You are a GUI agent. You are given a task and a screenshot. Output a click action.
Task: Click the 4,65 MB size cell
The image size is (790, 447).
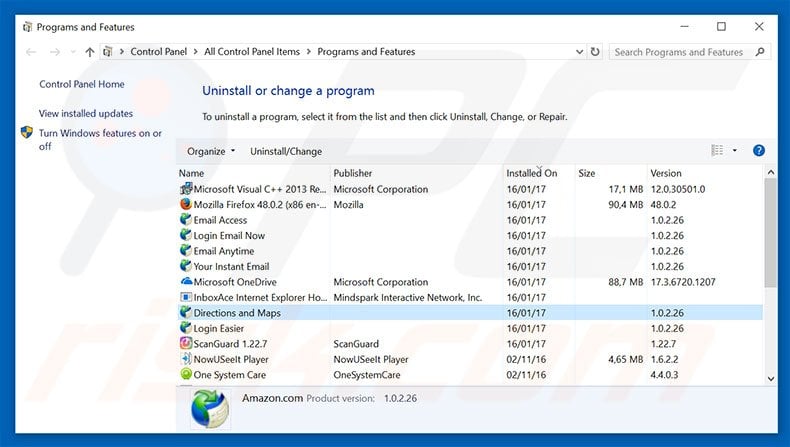pyautogui.click(x=626, y=359)
